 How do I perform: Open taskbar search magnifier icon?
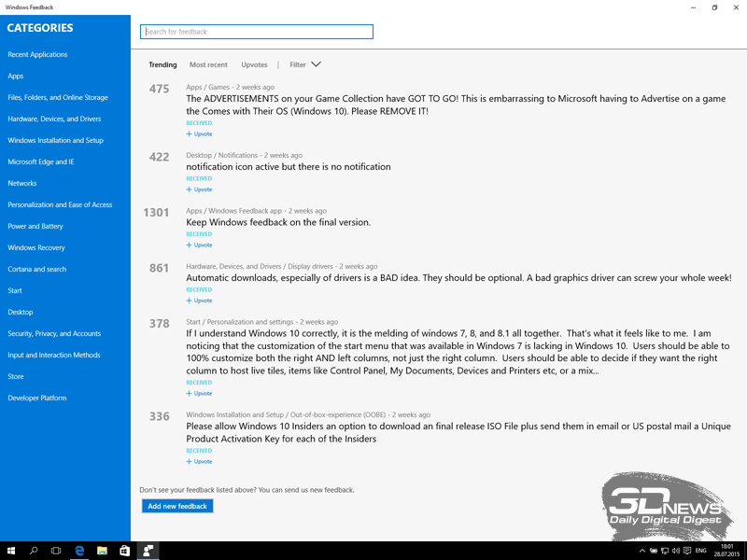pyautogui.click(x=34, y=551)
